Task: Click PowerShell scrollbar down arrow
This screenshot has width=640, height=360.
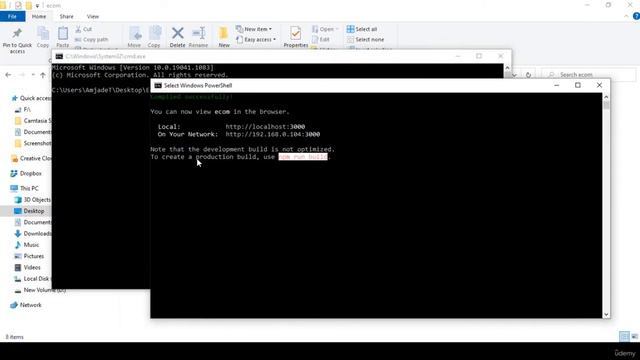Action: 606,314
